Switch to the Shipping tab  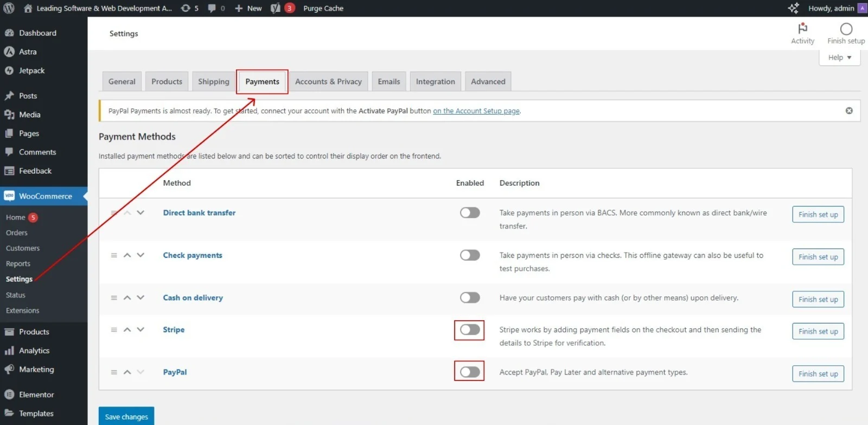[x=214, y=81]
